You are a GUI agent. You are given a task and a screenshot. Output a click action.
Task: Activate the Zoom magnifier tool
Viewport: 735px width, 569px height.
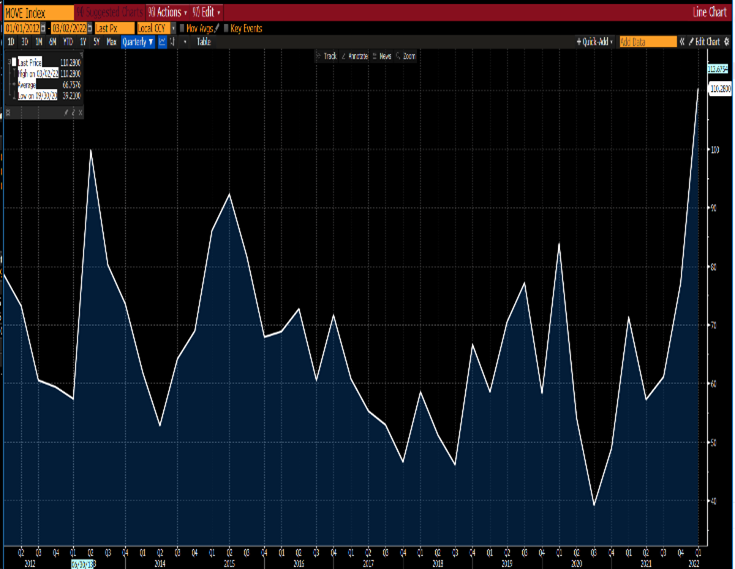(406, 56)
